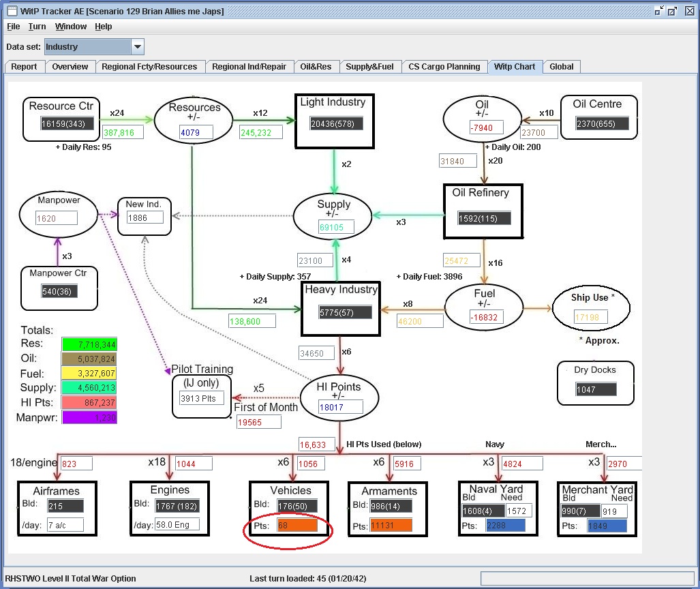Click the Dry Docks value field
Screen dimensions: 700x589
tap(596, 389)
